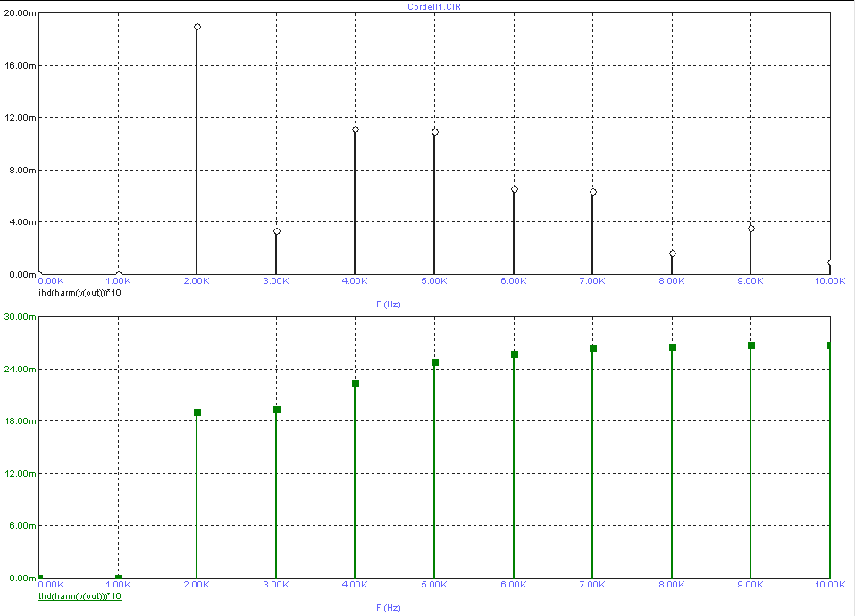Click the 12.00m tick on the lower plot

point(20,473)
